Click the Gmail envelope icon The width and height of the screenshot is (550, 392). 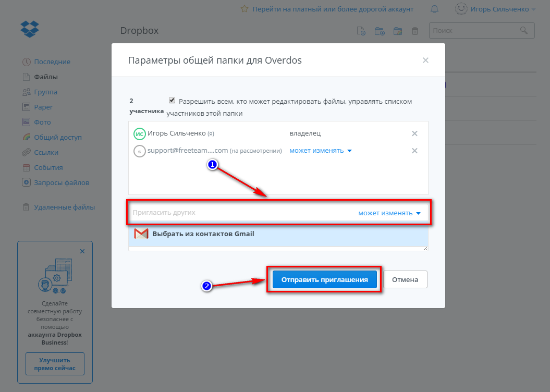point(141,234)
